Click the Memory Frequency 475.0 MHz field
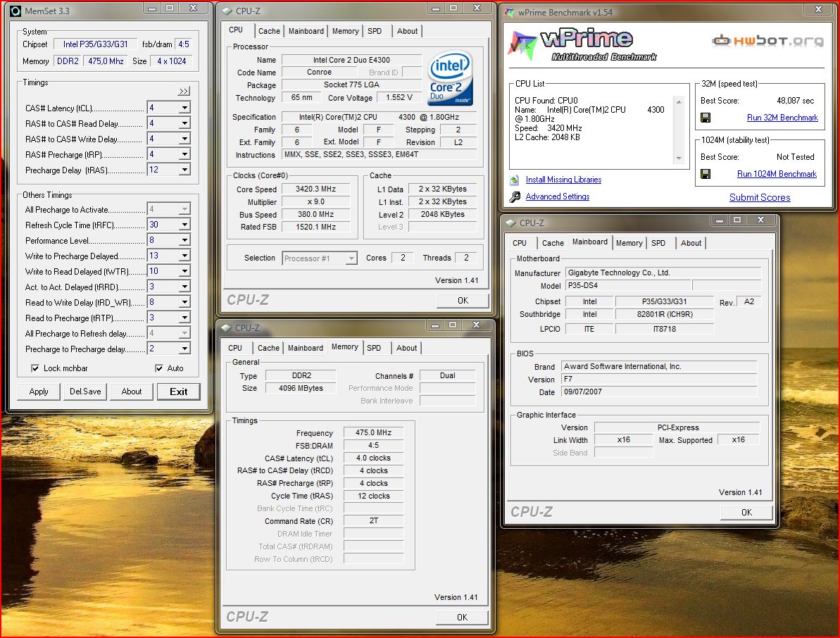Viewport: 840px width, 638px height. pyautogui.click(x=373, y=432)
